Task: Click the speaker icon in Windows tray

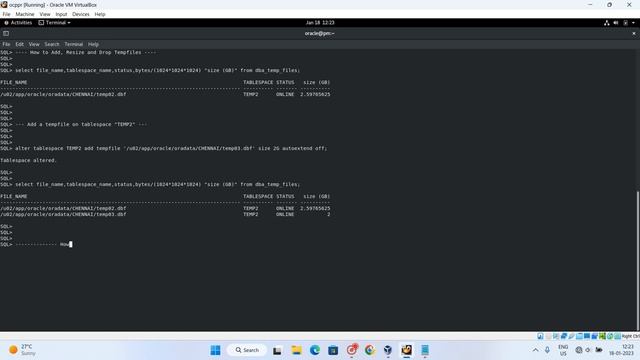Action: tap(588, 350)
